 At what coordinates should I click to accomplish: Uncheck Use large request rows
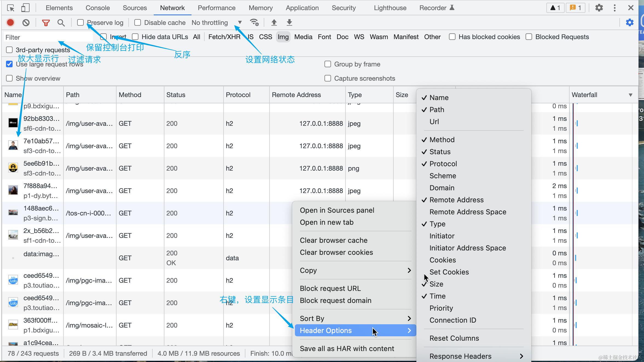9,64
